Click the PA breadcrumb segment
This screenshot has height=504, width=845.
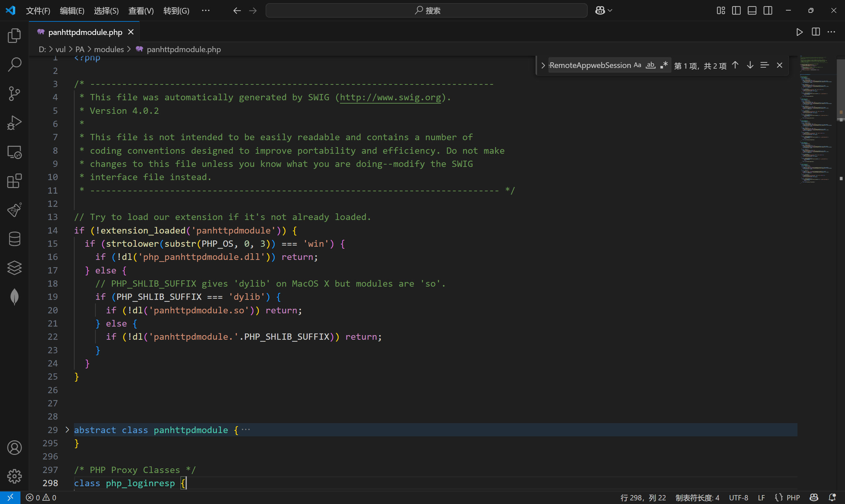tap(80, 49)
